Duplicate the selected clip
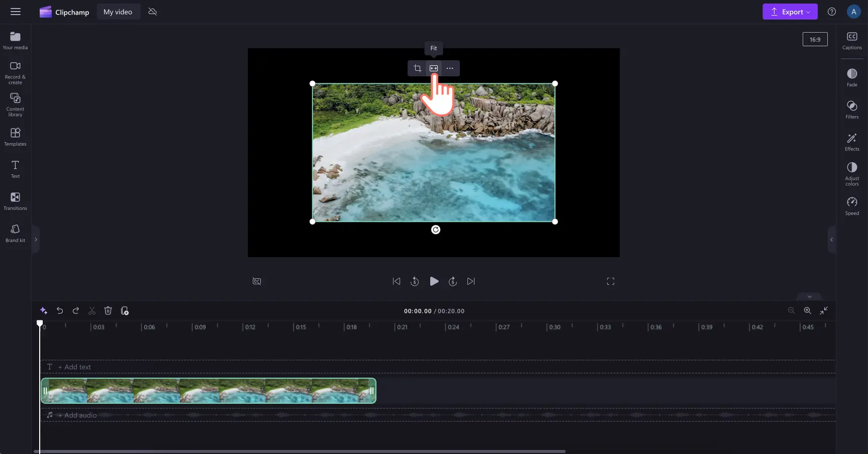 125,311
